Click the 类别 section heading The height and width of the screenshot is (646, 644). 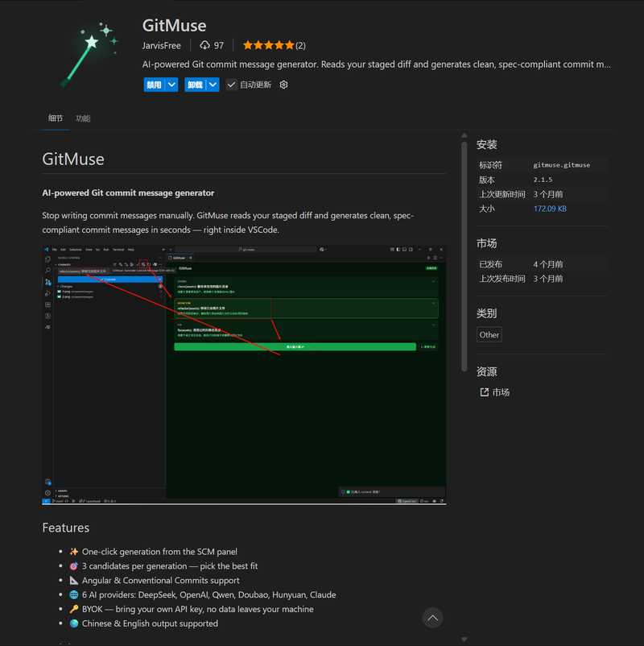click(x=487, y=314)
